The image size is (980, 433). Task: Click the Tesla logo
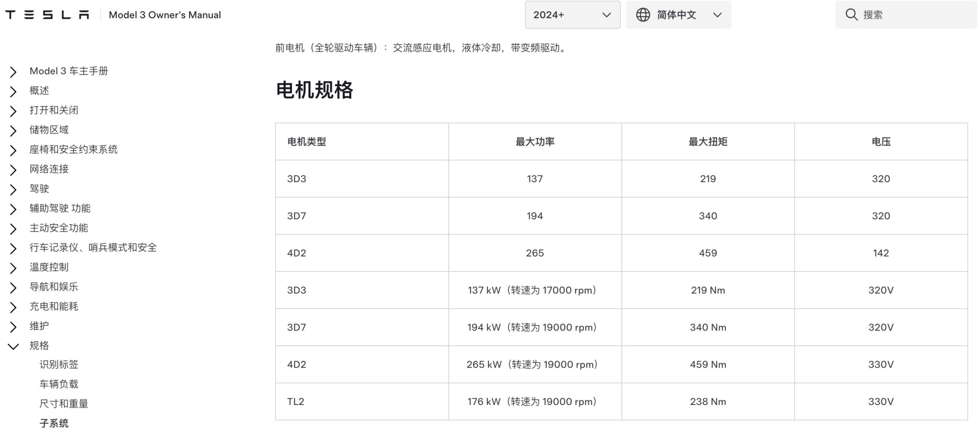pyautogui.click(x=47, y=15)
